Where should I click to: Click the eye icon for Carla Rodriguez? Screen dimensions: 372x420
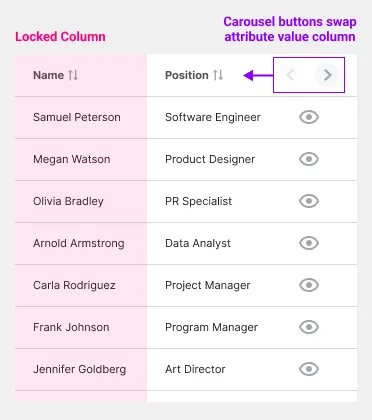[x=309, y=285]
